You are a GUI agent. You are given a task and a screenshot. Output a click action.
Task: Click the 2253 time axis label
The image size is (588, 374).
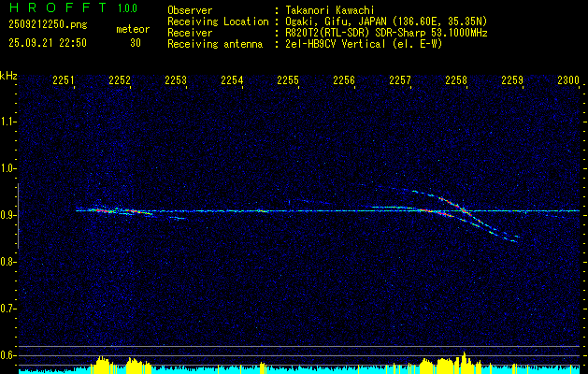click(x=176, y=79)
